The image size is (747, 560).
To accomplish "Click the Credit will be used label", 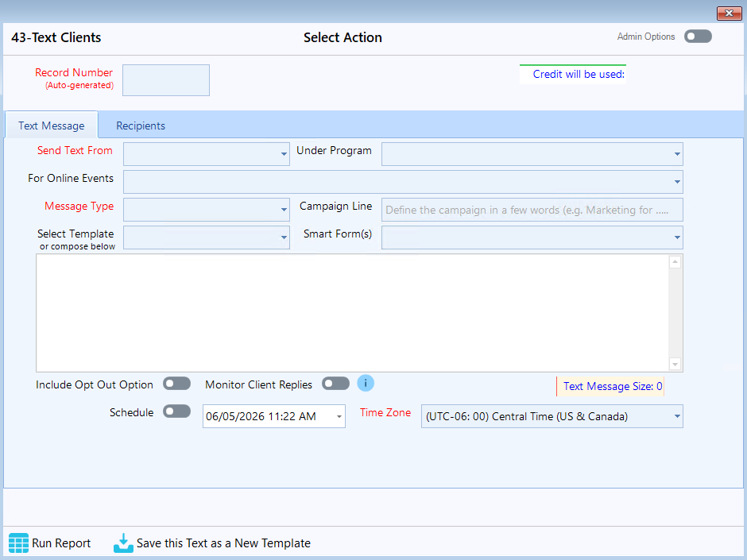I will point(579,75).
